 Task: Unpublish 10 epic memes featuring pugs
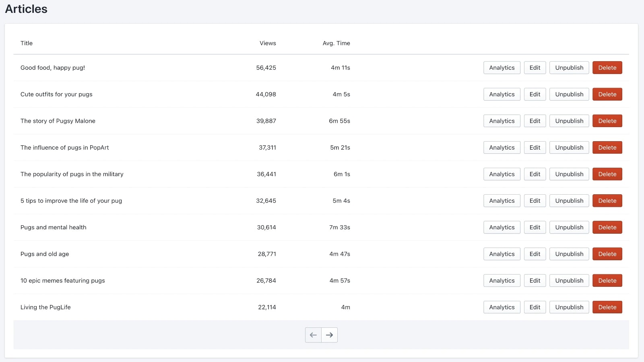point(569,280)
